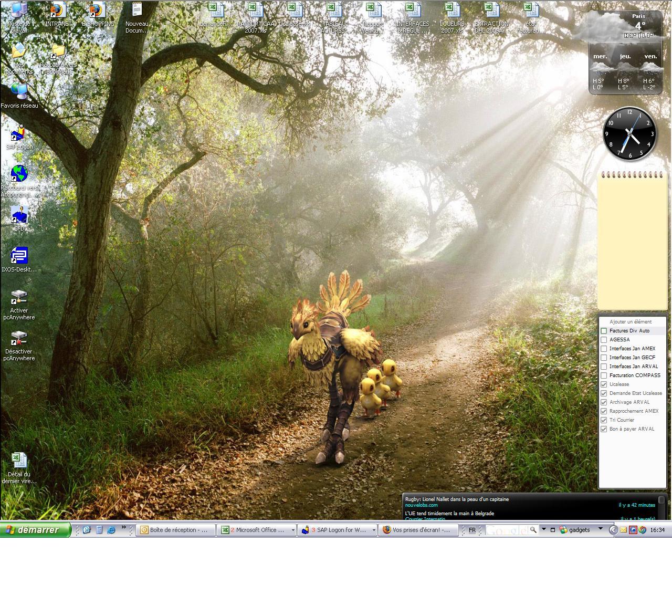The width and height of the screenshot is (672, 616).
Task: Expand the Microsoft Office taskbar group arrow
Action: (x=292, y=530)
